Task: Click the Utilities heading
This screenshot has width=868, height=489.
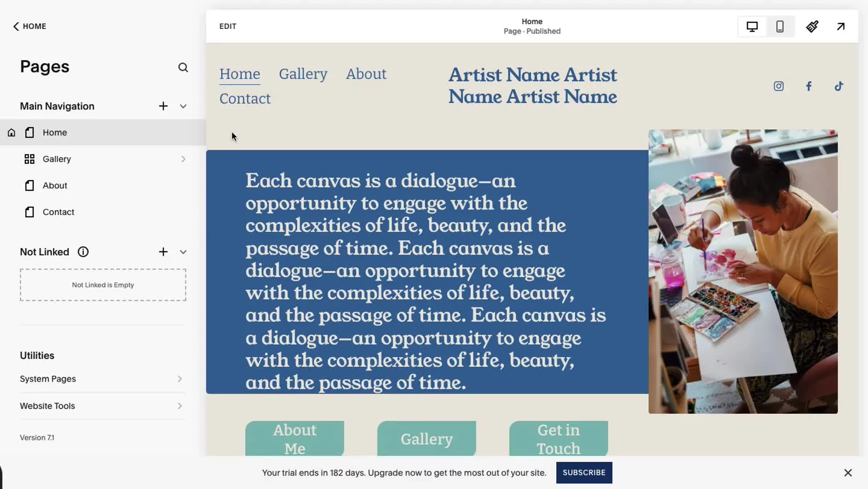Action: click(x=37, y=355)
